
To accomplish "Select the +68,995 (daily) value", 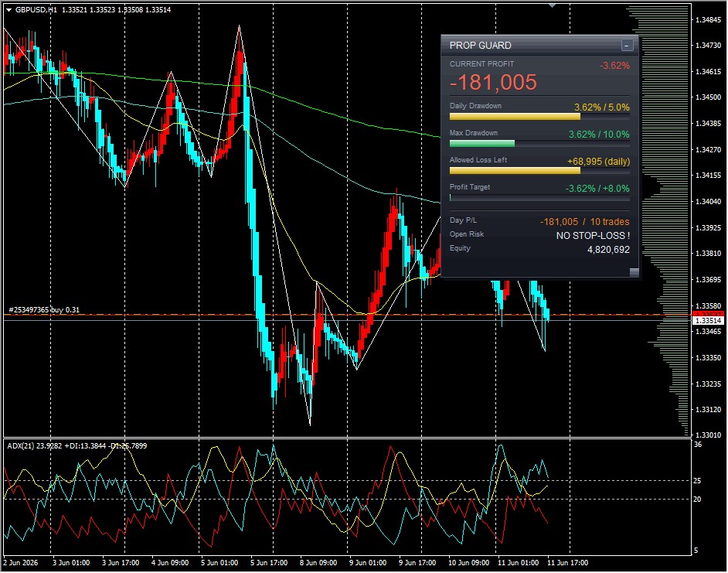I will tap(598, 162).
